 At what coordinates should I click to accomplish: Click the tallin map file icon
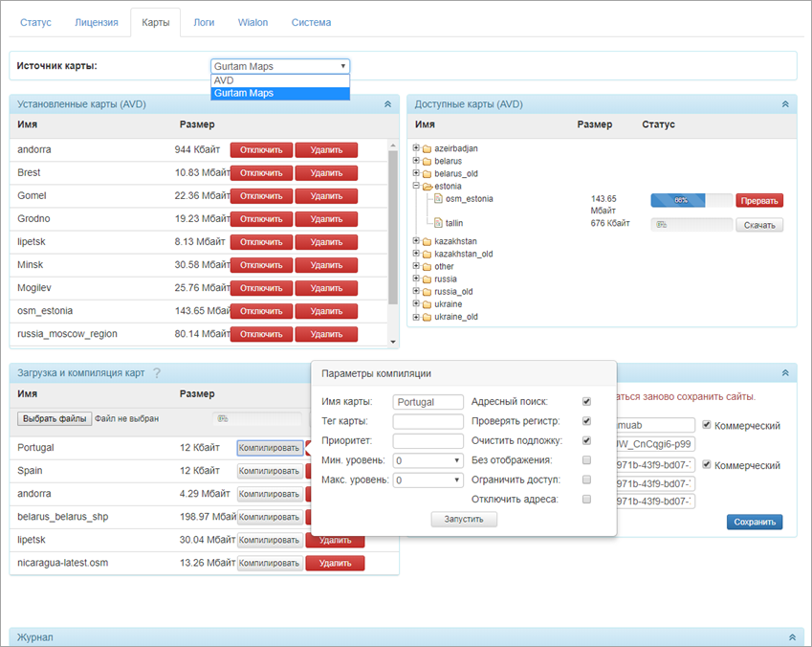pyautogui.click(x=438, y=223)
